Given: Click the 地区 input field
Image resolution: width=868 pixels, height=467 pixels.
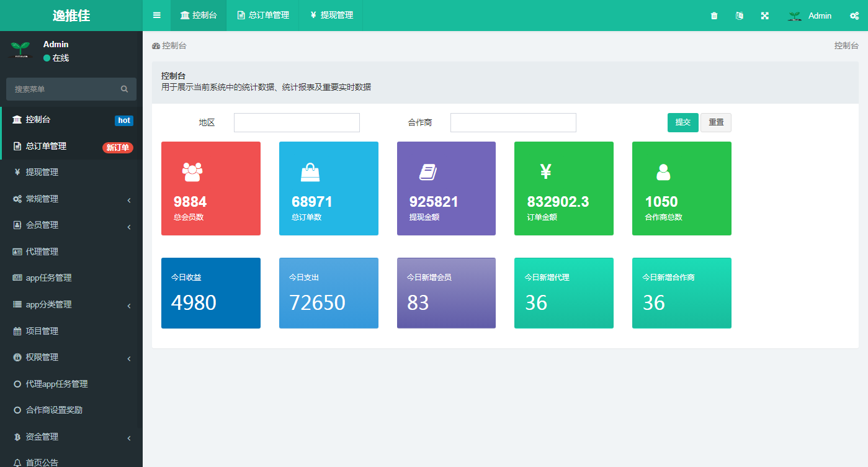Looking at the screenshot, I should [297, 122].
